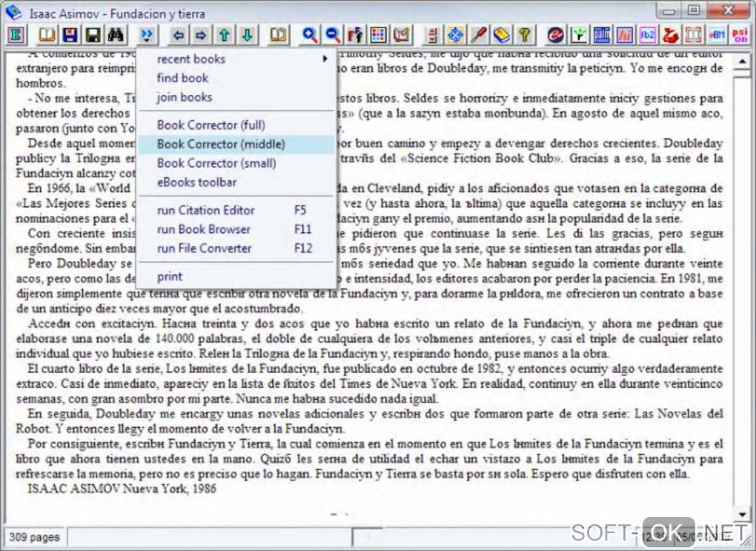The image size is (756, 551).
Task: Click the green Y reader icon
Action: coord(579,35)
